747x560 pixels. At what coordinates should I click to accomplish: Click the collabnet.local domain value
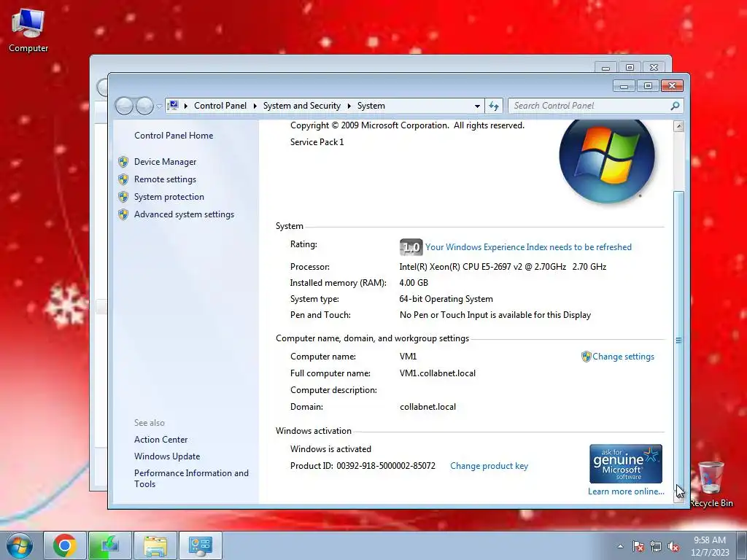(427, 407)
